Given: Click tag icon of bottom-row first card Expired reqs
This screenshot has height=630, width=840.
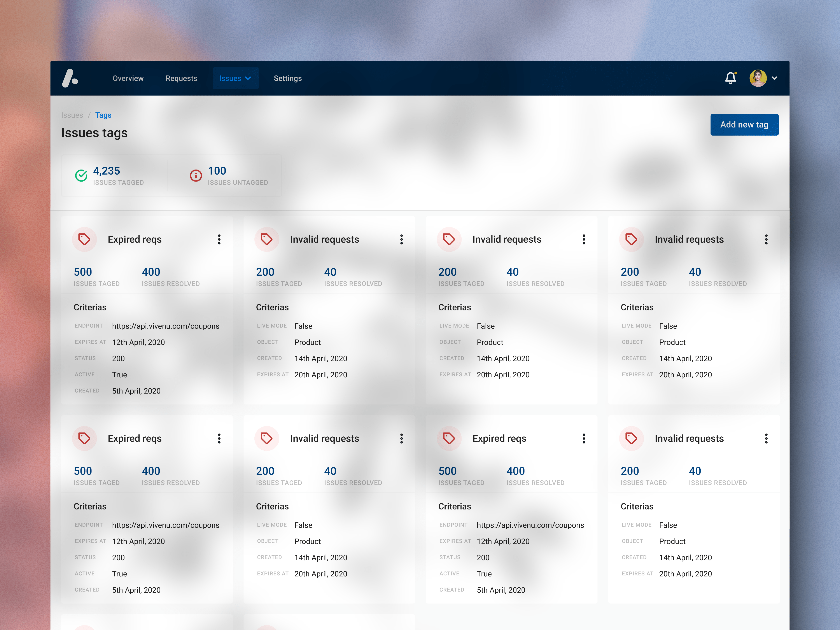Looking at the screenshot, I should click(x=84, y=438).
